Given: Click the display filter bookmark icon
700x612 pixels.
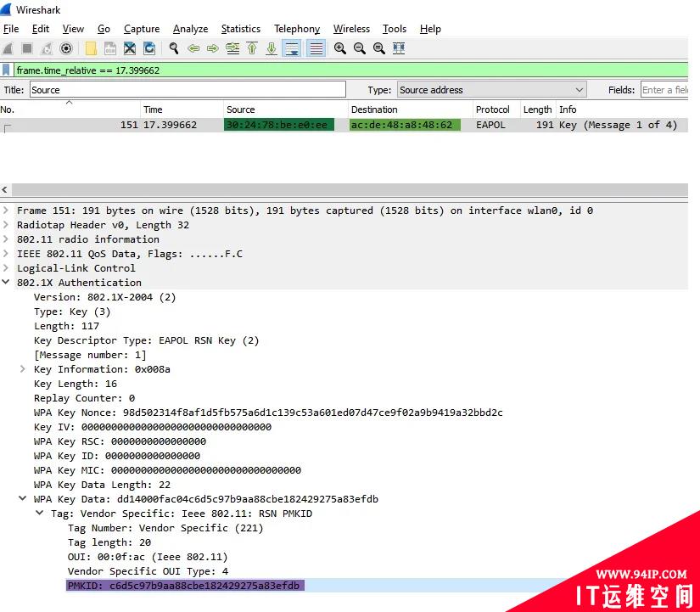Looking at the screenshot, I should [6, 70].
